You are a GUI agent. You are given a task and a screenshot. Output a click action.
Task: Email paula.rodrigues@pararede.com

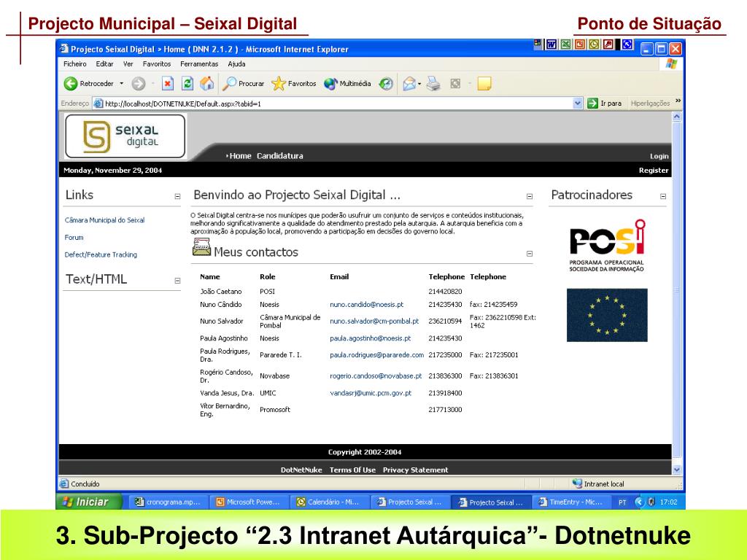(376, 355)
